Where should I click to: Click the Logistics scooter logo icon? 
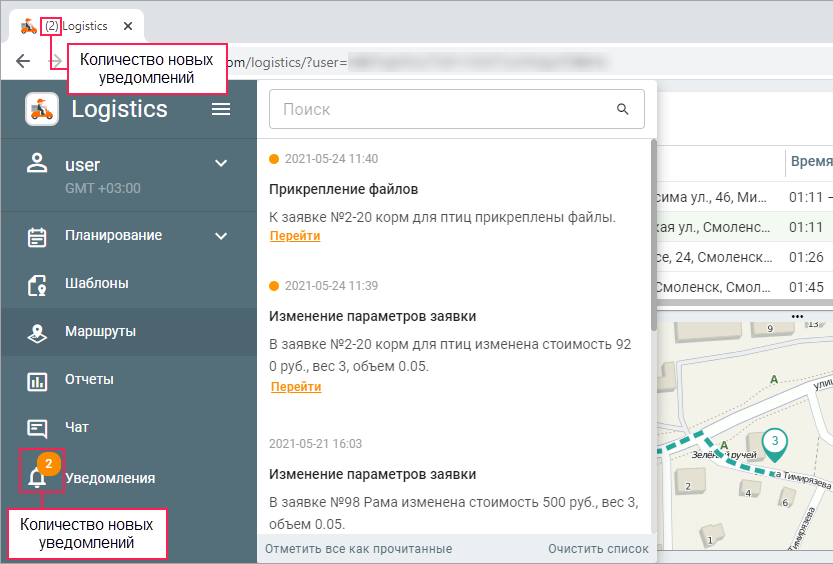click(42, 109)
